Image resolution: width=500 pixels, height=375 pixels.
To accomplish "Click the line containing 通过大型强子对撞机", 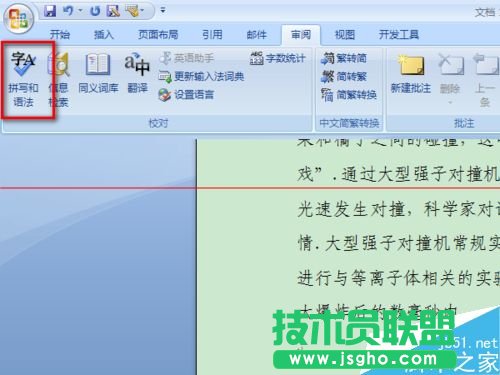I will pyautogui.click(x=399, y=174).
